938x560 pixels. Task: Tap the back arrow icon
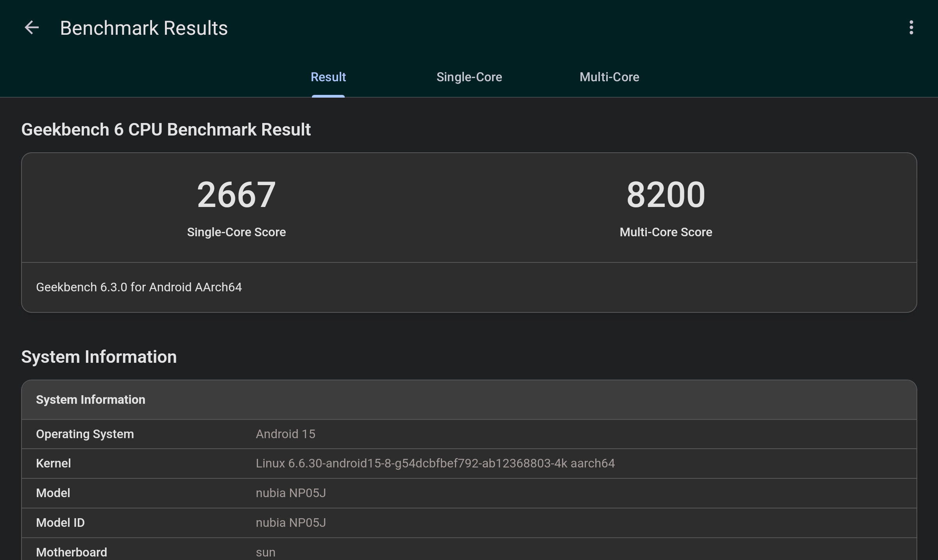point(32,28)
